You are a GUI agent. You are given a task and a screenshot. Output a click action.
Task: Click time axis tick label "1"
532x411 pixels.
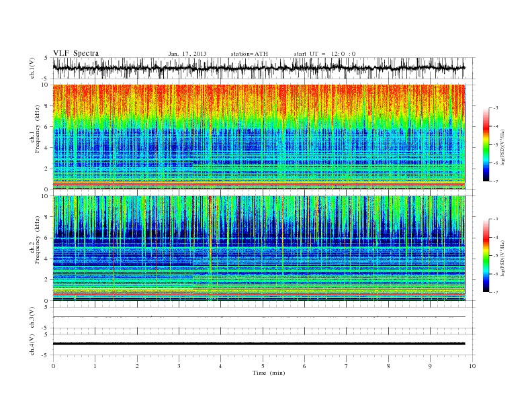pos(95,366)
